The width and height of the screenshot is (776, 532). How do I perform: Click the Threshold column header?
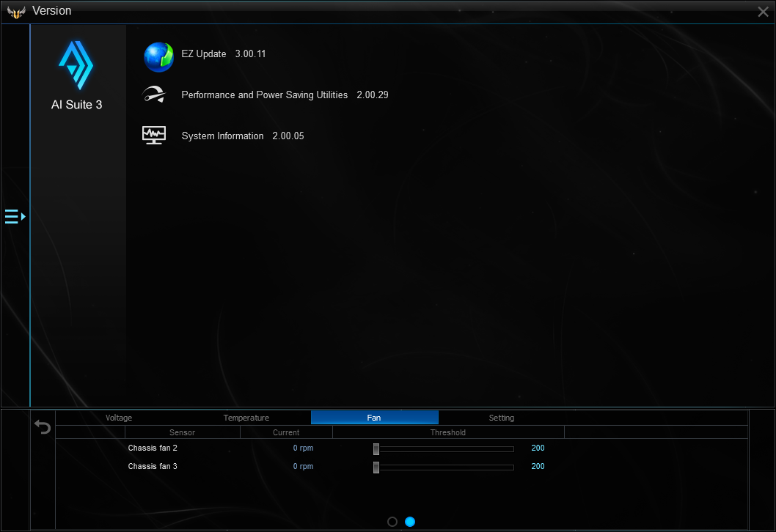(x=448, y=432)
